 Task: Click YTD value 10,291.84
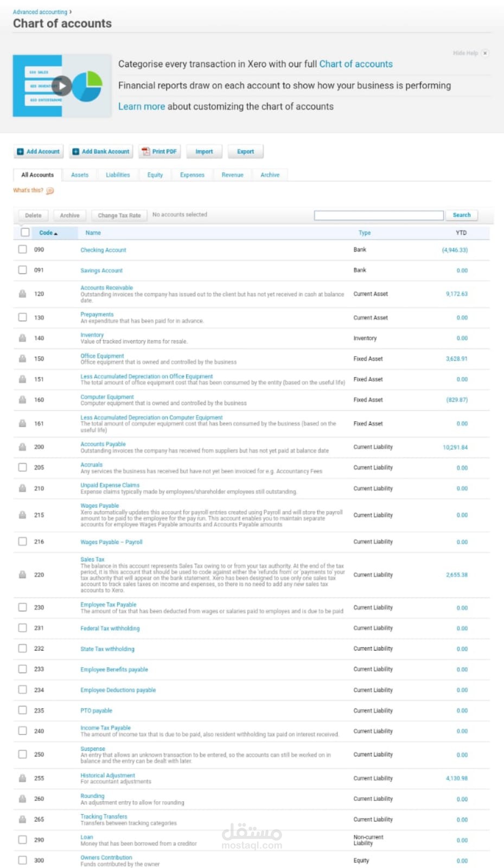tap(455, 448)
